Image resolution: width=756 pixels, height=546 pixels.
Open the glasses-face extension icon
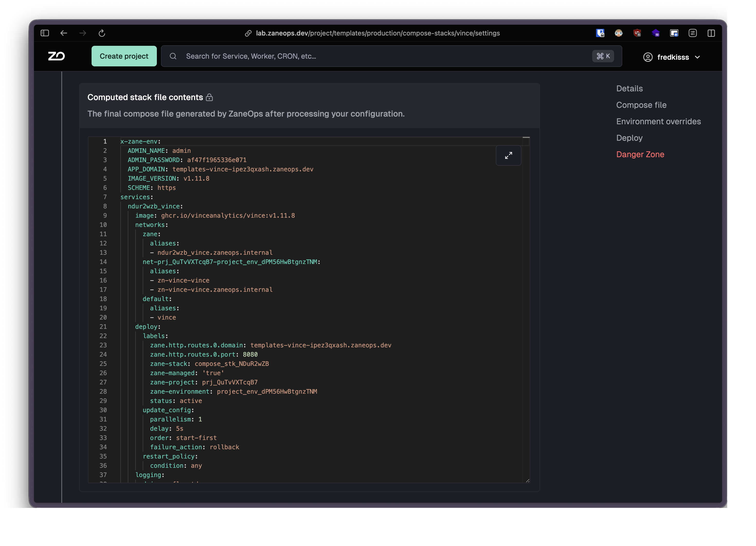[619, 33]
